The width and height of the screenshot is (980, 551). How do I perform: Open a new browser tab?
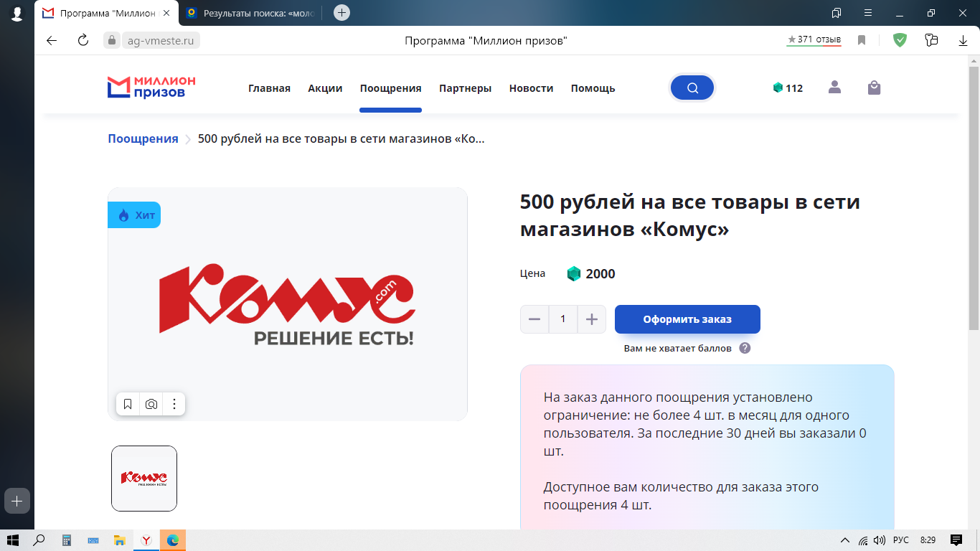click(x=342, y=12)
